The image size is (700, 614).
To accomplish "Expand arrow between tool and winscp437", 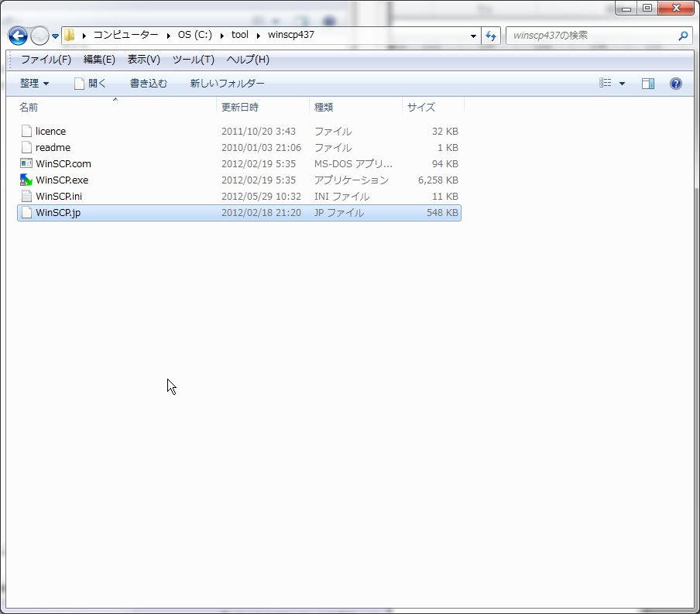I will point(258,36).
